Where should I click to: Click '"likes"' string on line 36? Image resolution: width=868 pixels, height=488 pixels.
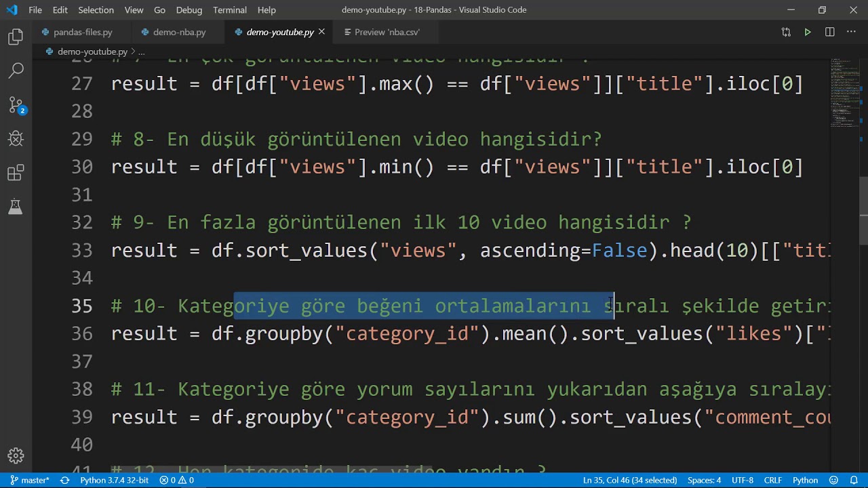point(754,334)
